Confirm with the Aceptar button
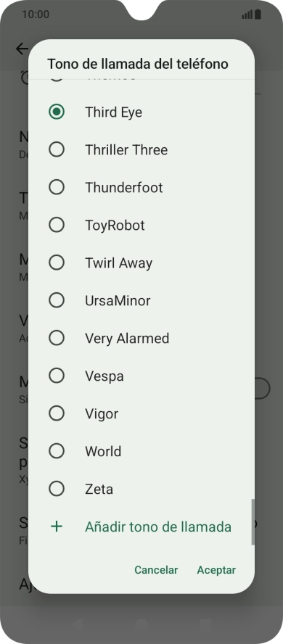283x644 pixels. [216, 570]
